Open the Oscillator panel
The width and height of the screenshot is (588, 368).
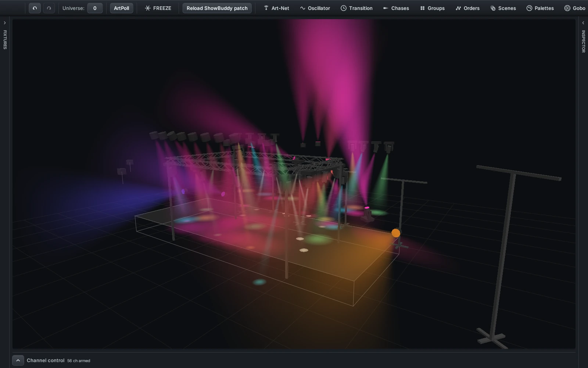315,8
